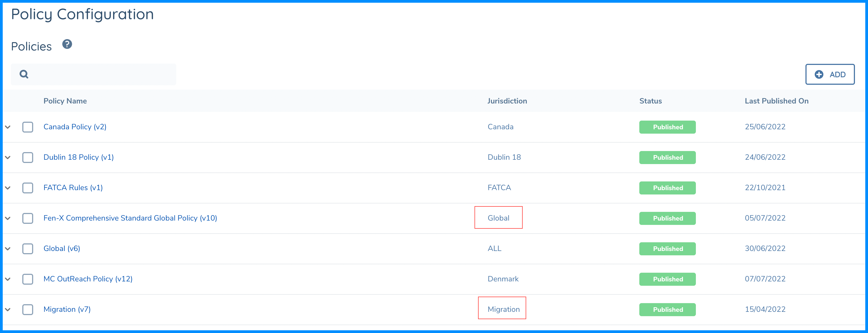This screenshot has width=868, height=333.
Task: Click the Last Published On header
Action: (776, 101)
